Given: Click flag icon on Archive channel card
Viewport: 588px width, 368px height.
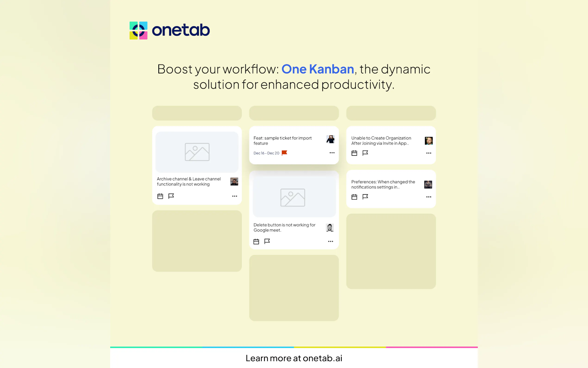Looking at the screenshot, I should pyautogui.click(x=171, y=196).
